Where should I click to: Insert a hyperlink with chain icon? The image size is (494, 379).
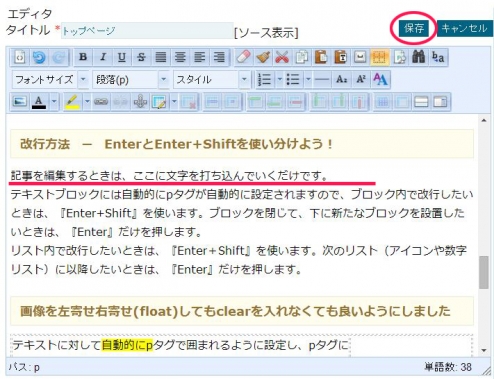(x=101, y=101)
